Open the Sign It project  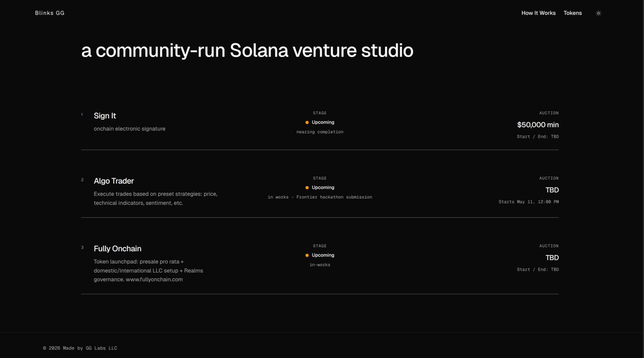pos(105,116)
